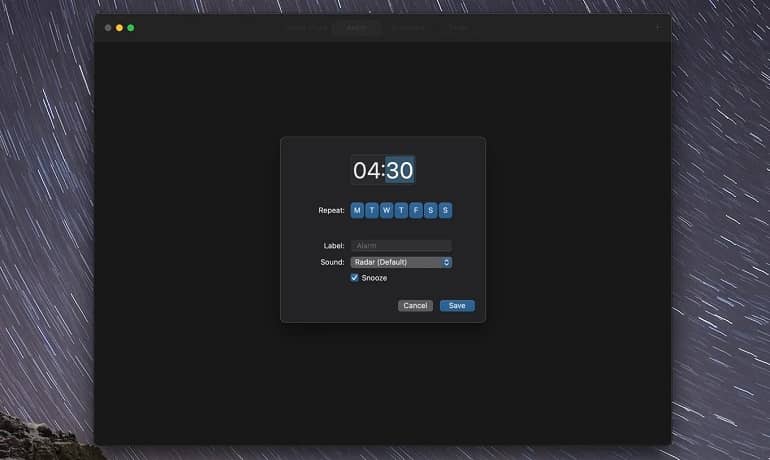Go to the Timer tab
770x460 pixels.
click(457, 28)
